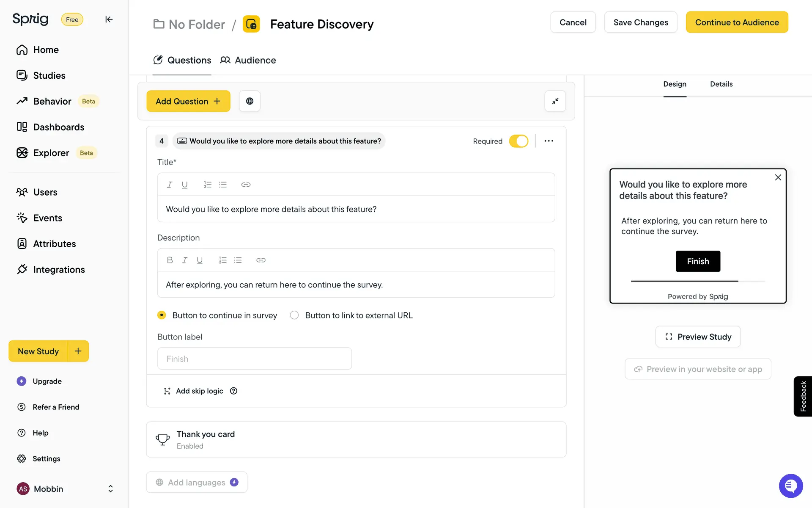Switch to the Audience tab
The image size is (812, 508).
(248, 60)
